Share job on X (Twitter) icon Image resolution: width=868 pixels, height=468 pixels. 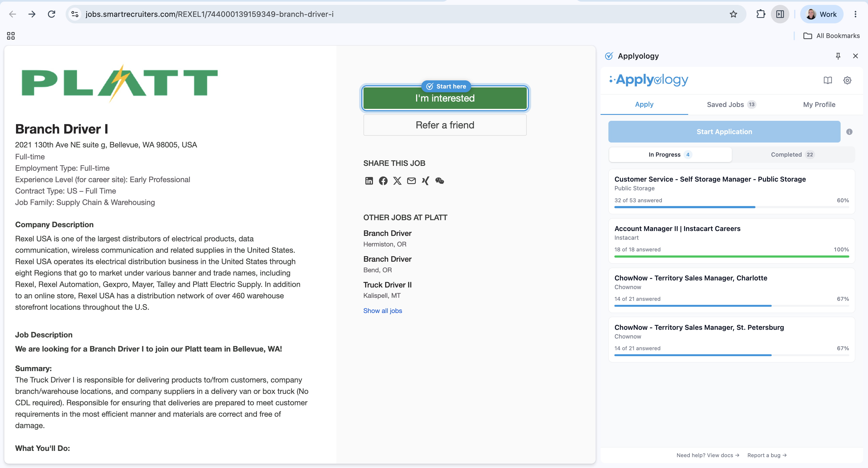click(x=397, y=181)
